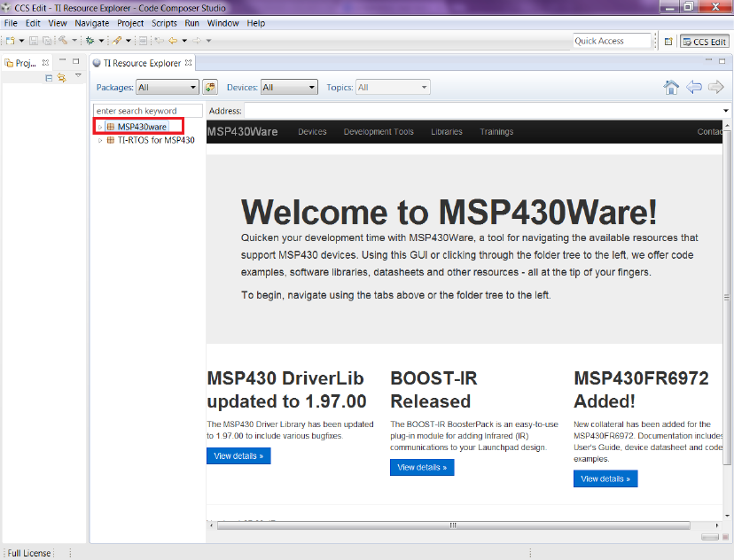Close the TI Resource Explorer tab
Viewport: 734px width, 560px height.
pos(188,62)
